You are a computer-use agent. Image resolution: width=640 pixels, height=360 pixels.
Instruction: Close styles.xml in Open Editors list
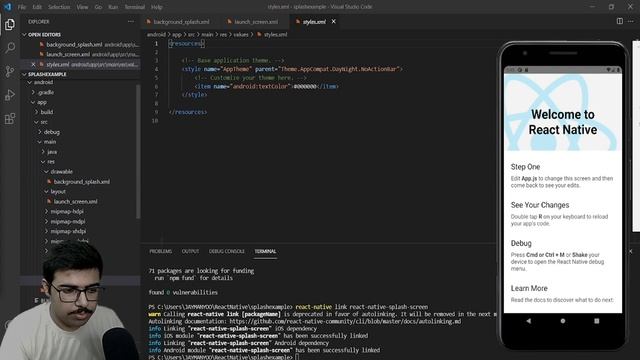33,64
